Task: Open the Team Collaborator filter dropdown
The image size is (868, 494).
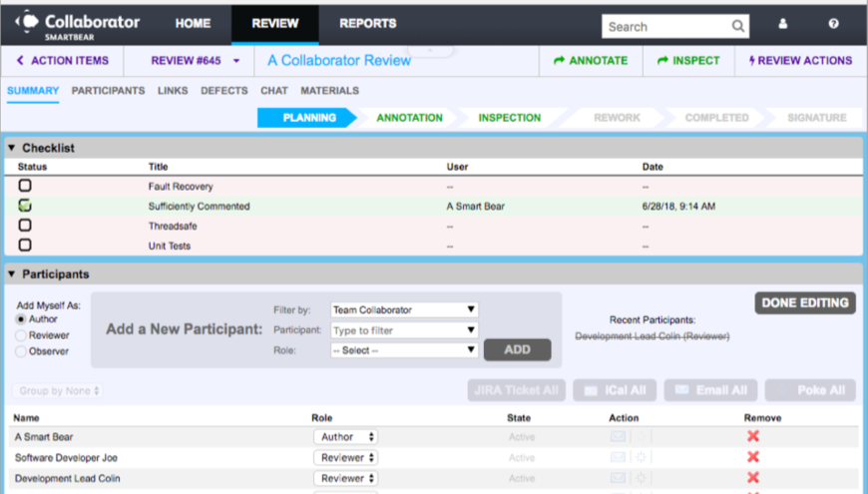Action: [404, 310]
